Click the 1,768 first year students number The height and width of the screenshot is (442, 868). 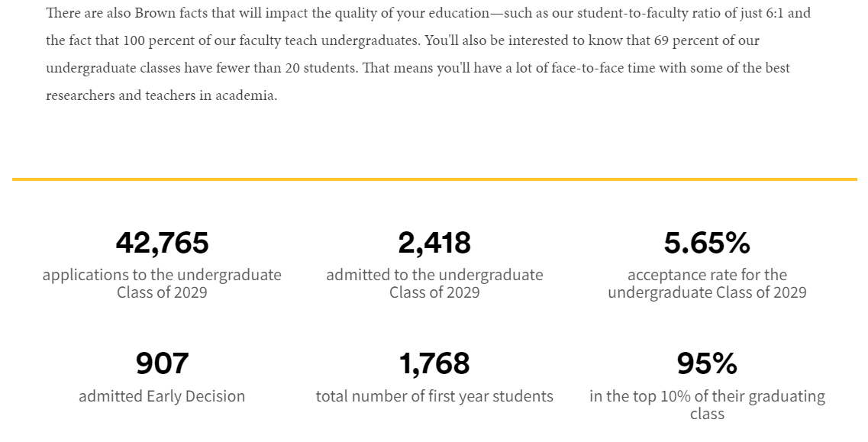(434, 363)
